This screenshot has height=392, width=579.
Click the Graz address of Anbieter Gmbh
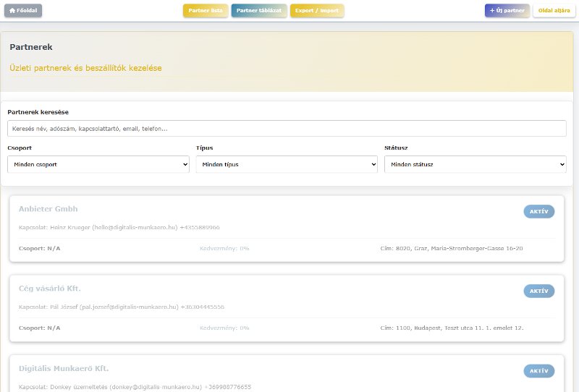pos(451,248)
